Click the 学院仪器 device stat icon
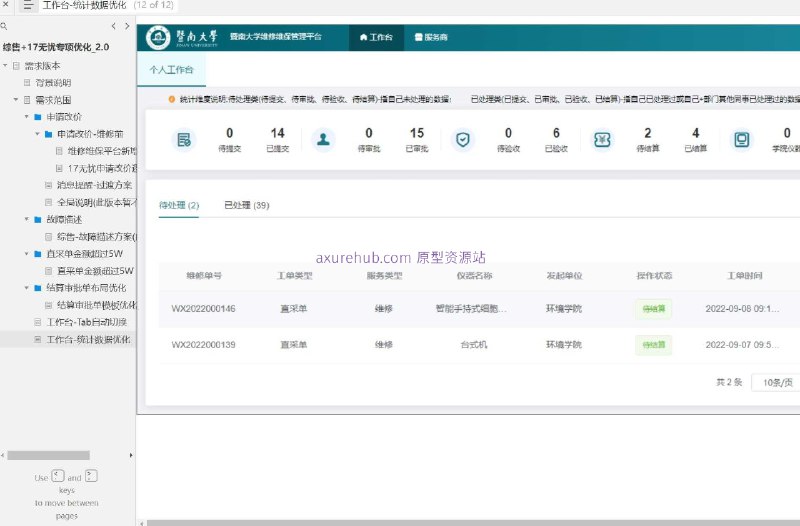The image size is (800, 526). 741,139
